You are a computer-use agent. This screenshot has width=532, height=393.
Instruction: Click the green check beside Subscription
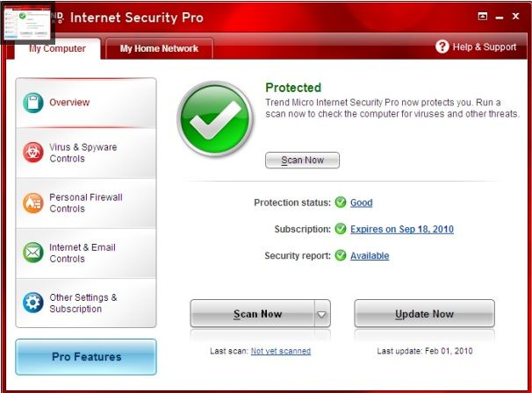pyautogui.click(x=341, y=229)
